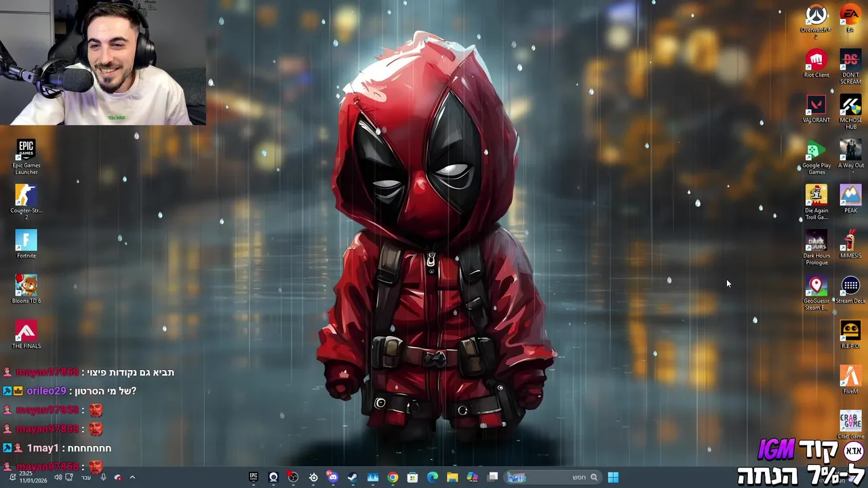This screenshot has height=488, width=868.
Task: Click the Task View taskbar button
Action: pos(493,477)
